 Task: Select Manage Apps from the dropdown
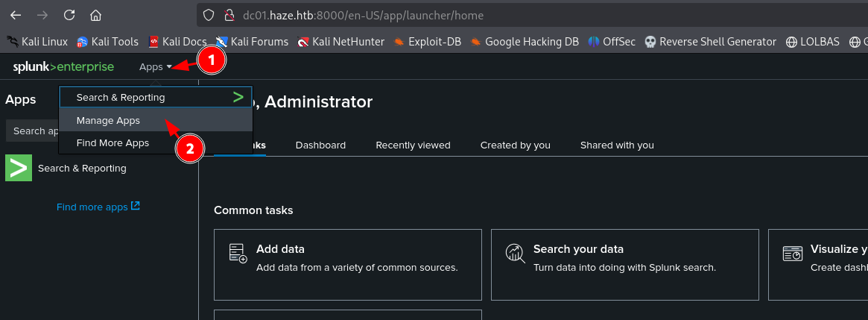(x=108, y=120)
